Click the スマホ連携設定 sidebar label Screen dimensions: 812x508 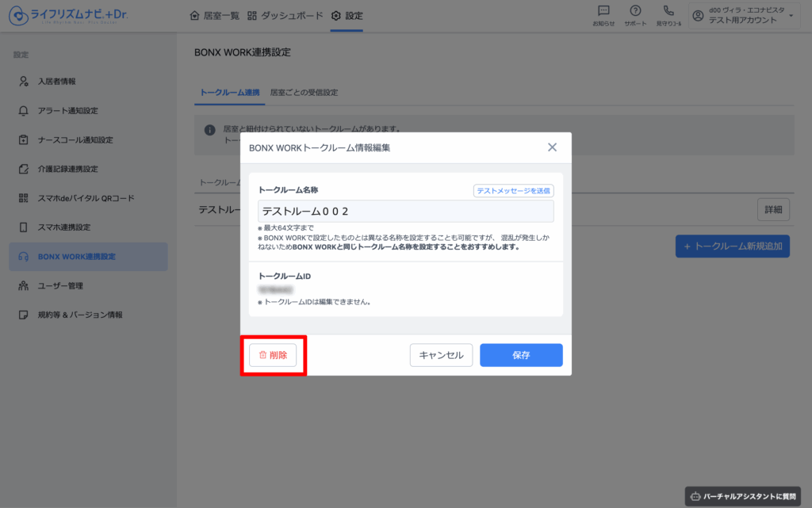coord(63,227)
